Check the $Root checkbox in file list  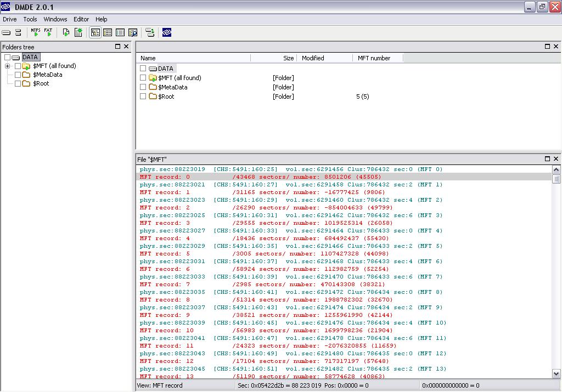(x=143, y=96)
